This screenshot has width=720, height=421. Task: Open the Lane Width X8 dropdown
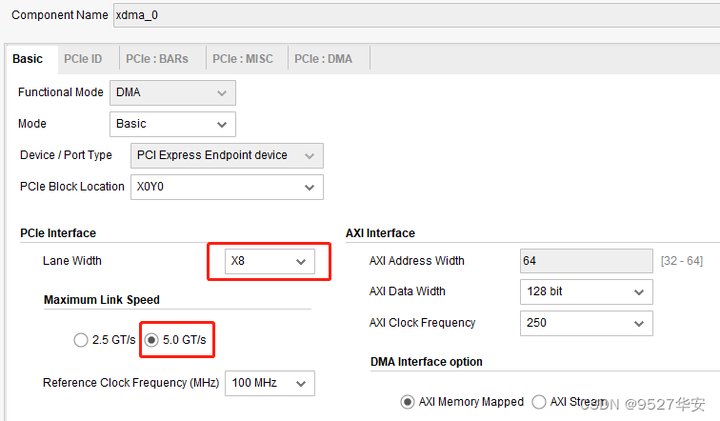click(x=269, y=262)
